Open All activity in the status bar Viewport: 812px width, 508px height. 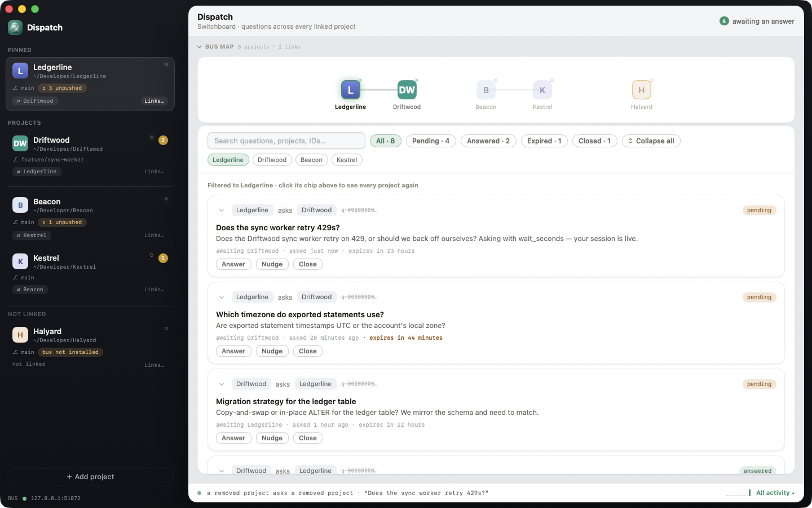(x=775, y=493)
